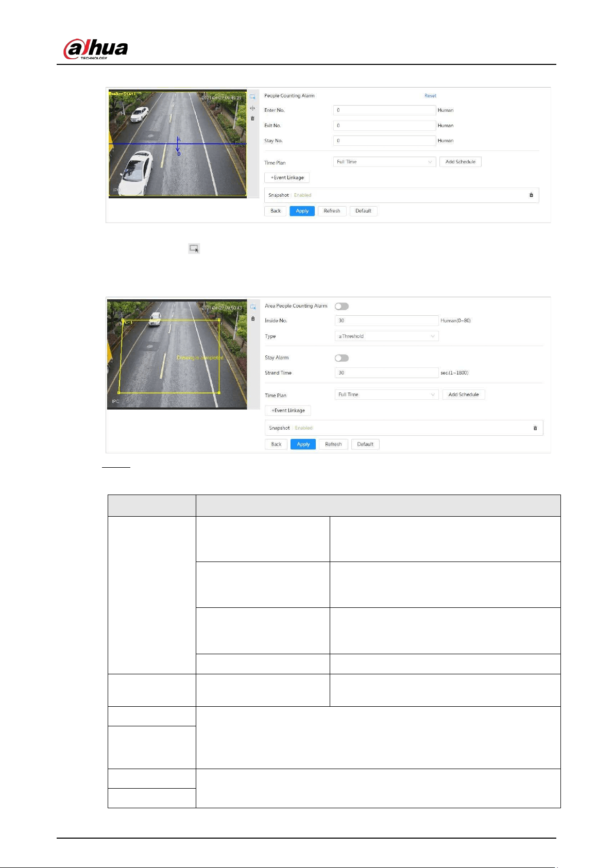Viewport: 614px width, 868px height.
Task: Click the Dahua Technology logo
Action: tap(95, 49)
